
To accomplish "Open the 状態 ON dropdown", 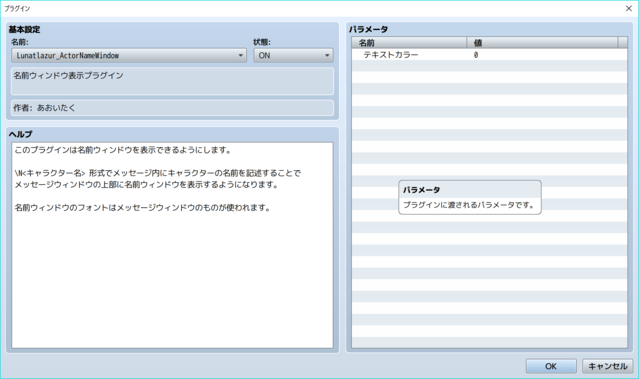I will 293,55.
